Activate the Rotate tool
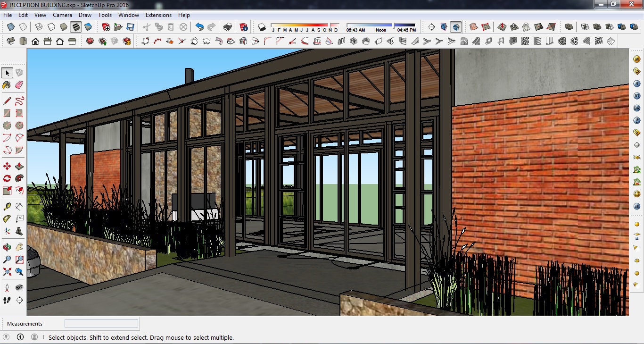This screenshot has height=344, width=644. (x=7, y=178)
